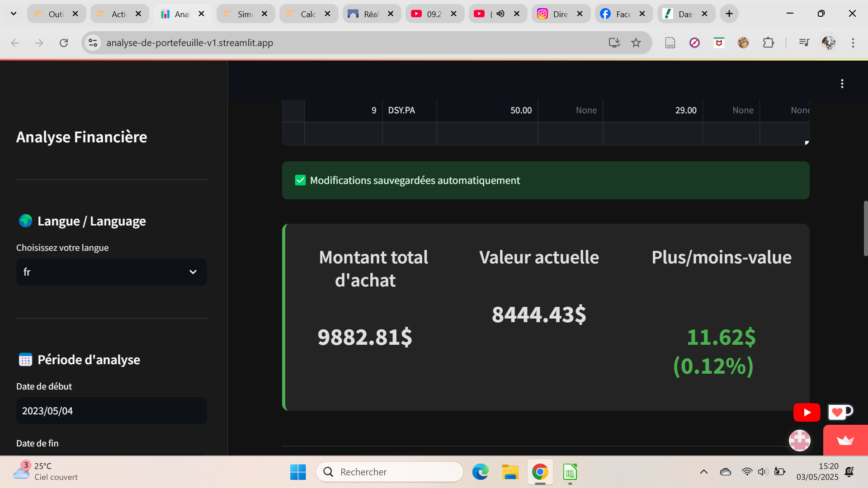
Task: Click the page vertical scrollbar thumb
Action: [865, 228]
